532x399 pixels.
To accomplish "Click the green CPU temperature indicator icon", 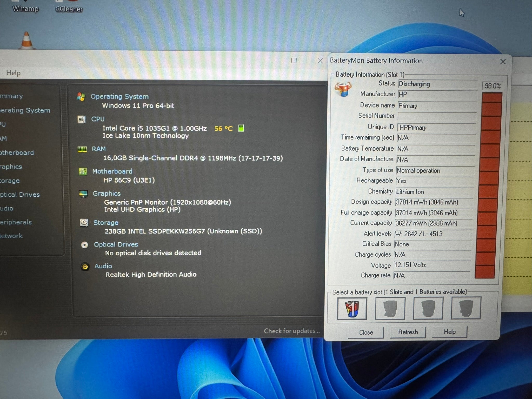I will point(241,128).
